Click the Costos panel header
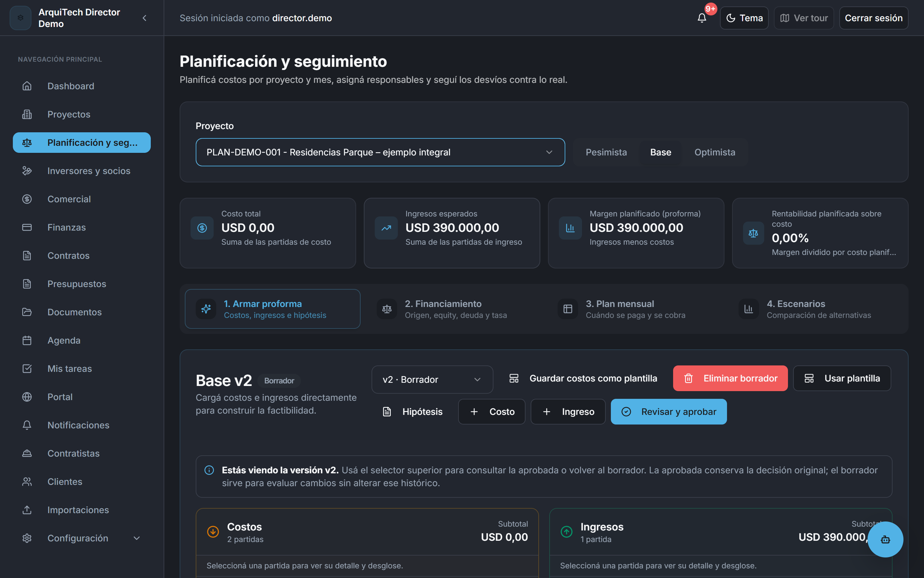 coord(367,532)
